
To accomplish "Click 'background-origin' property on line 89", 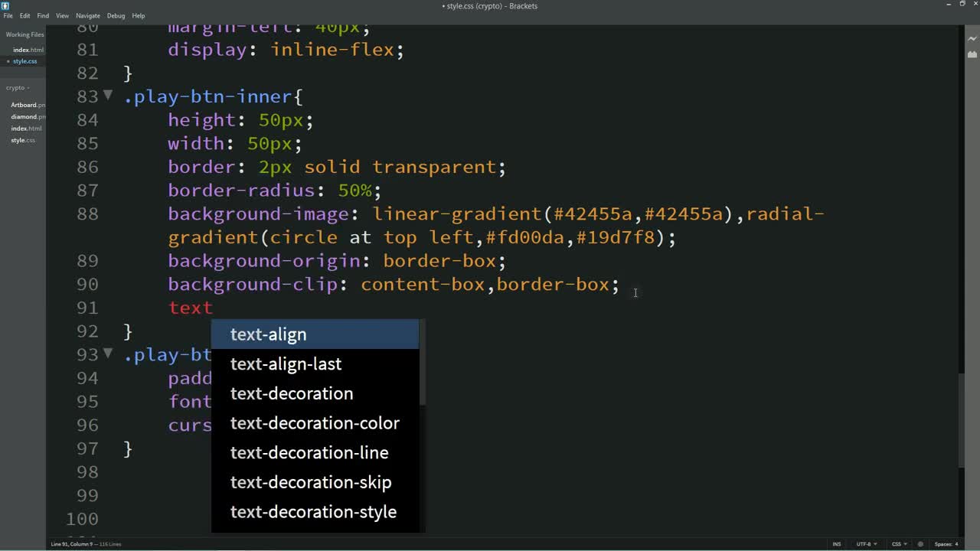I will coord(264,261).
